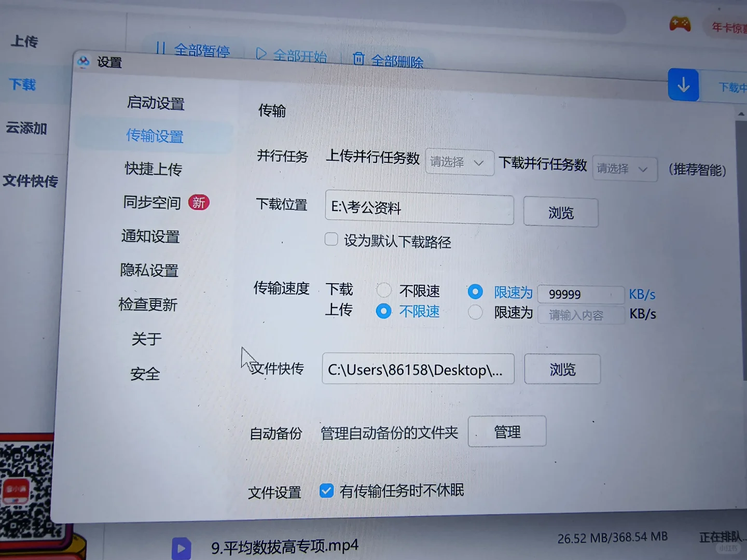
Task: Click 管理 for automatic backup folders
Action: coord(507,431)
